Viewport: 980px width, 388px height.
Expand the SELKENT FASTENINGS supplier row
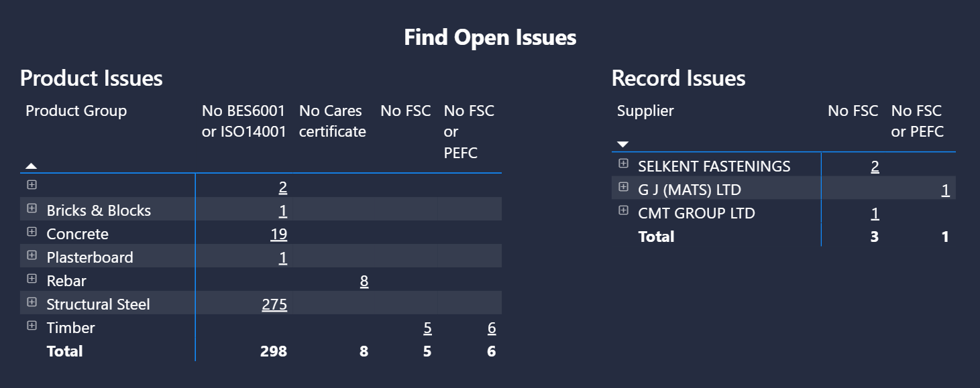(623, 164)
